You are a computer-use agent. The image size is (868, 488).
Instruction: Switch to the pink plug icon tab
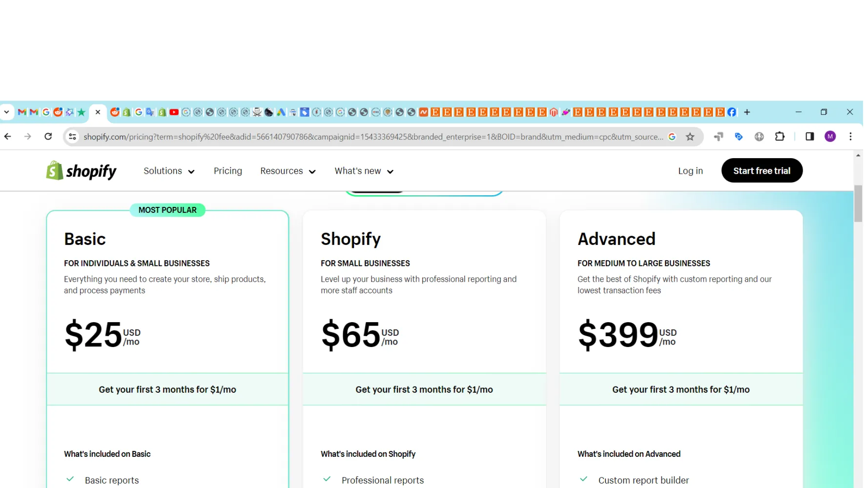tap(566, 112)
